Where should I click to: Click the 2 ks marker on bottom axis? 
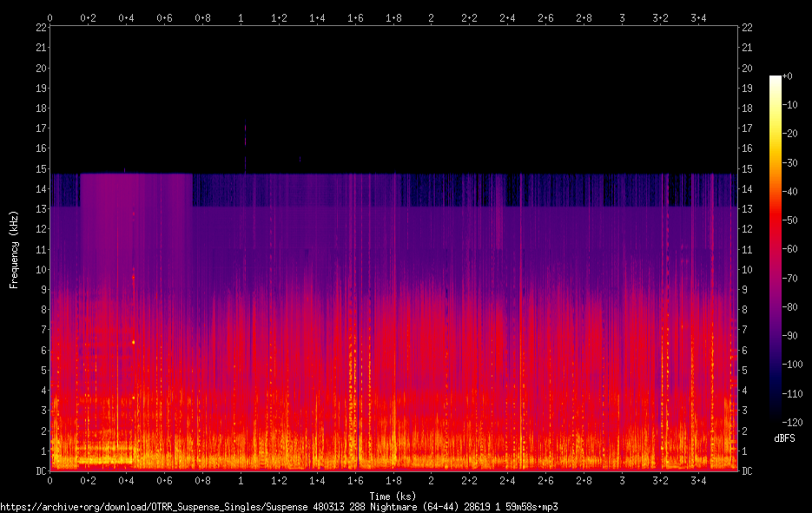tap(431, 480)
